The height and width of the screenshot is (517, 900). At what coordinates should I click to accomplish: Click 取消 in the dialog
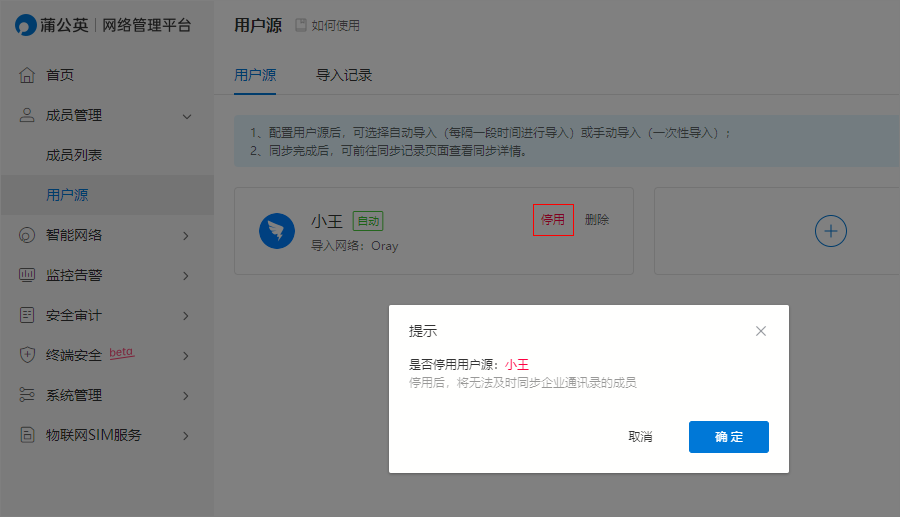[641, 437]
